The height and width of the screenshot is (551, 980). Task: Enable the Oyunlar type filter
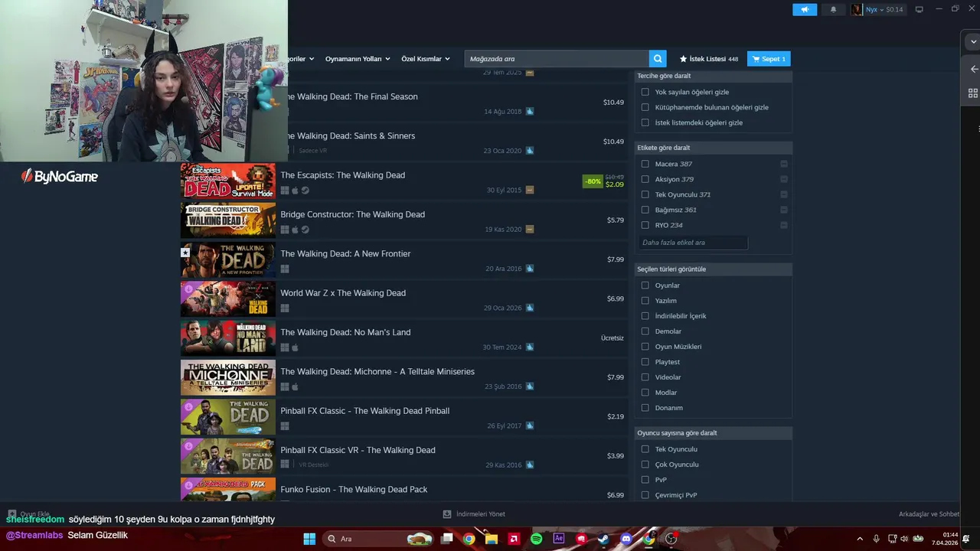click(645, 285)
